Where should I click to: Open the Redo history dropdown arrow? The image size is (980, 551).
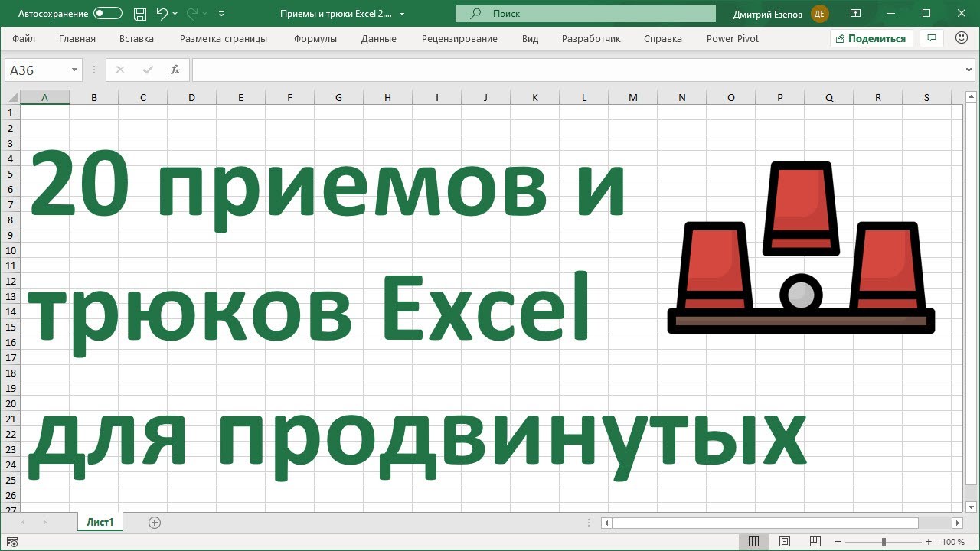pos(205,14)
